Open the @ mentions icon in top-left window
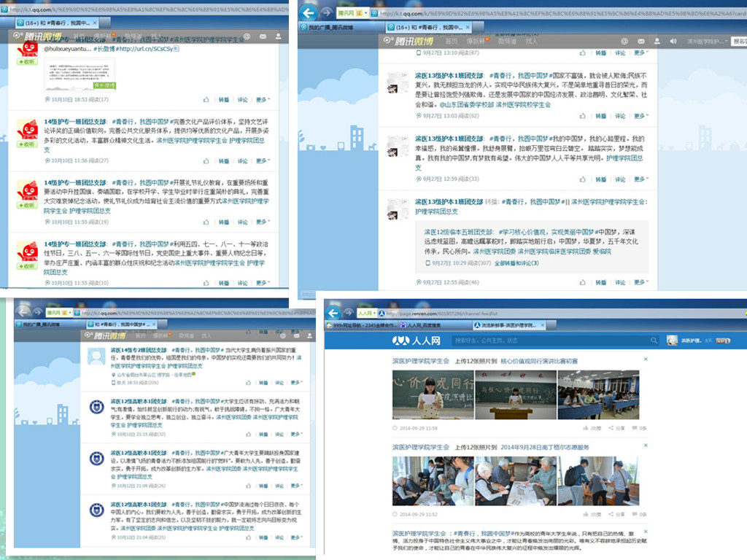 [x=247, y=36]
